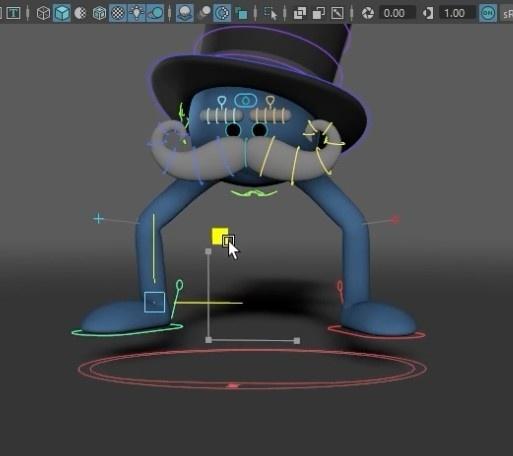
Task: Click the gray bottom-left manipulator corner handle
Action: click(208, 340)
